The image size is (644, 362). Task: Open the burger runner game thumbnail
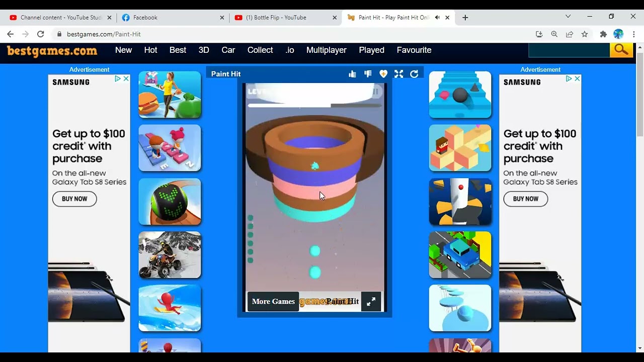[x=170, y=95]
